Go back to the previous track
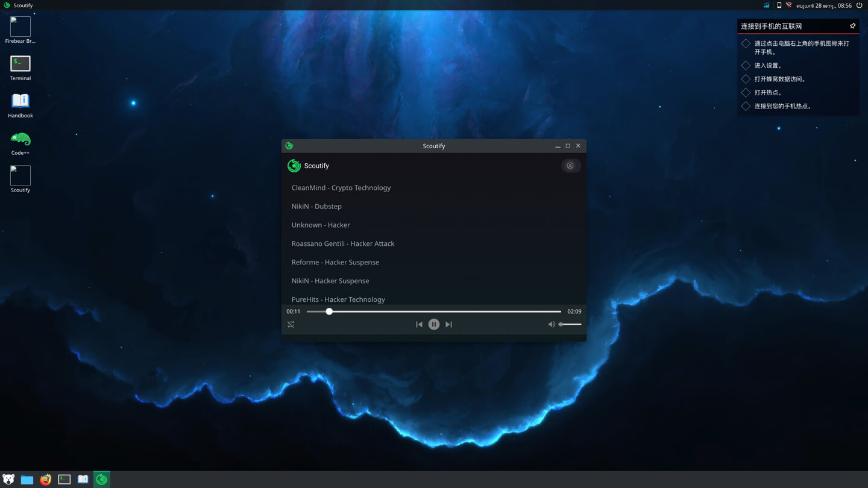Image resolution: width=868 pixels, height=488 pixels. [419, 324]
